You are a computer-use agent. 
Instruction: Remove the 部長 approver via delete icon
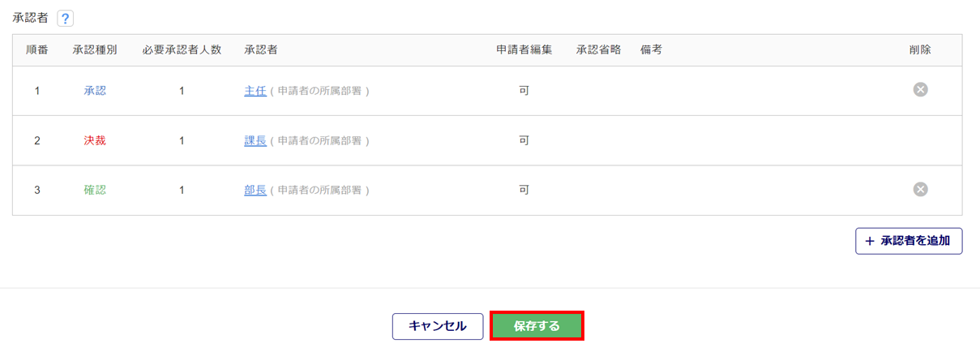[x=920, y=189]
